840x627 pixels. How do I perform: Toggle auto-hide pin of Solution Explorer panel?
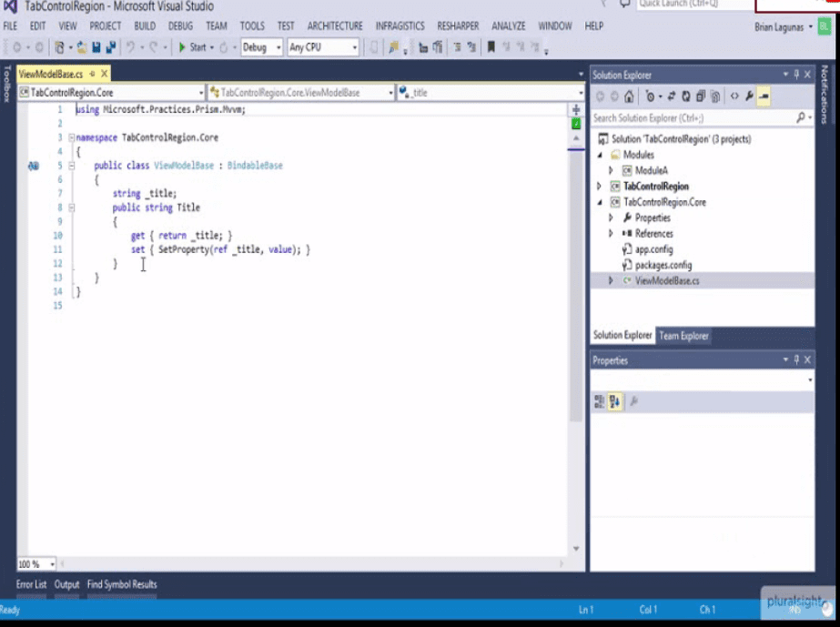pos(796,75)
